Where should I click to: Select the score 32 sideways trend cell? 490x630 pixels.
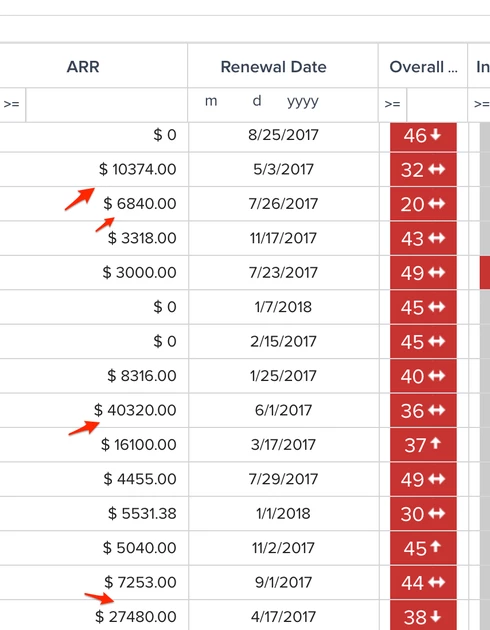(x=423, y=170)
